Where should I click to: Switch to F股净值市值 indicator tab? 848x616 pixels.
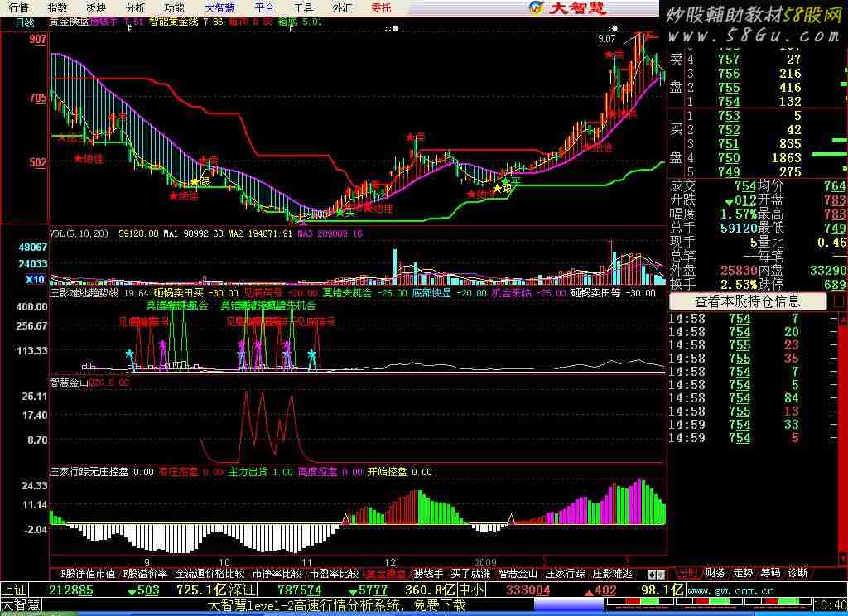pyautogui.click(x=88, y=573)
